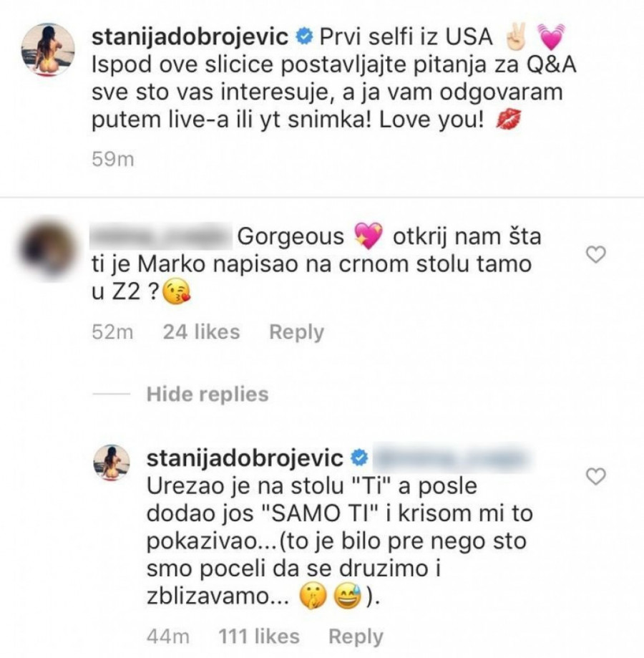Open stanijadobrojevic's small avatar in reply
The width and height of the screenshot is (644, 658).
click(x=112, y=463)
